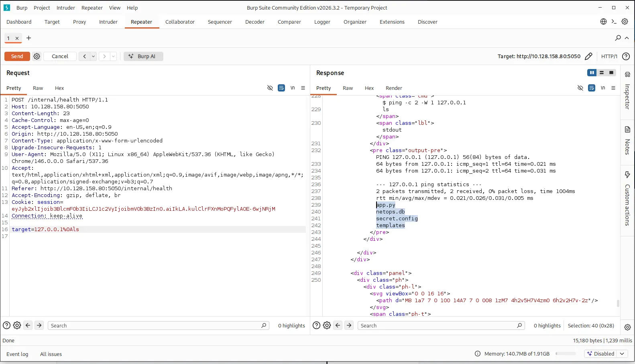Screen dimensions: 635x364
Task: Open the Burp global settings gear
Action: (x=625, y=22)
